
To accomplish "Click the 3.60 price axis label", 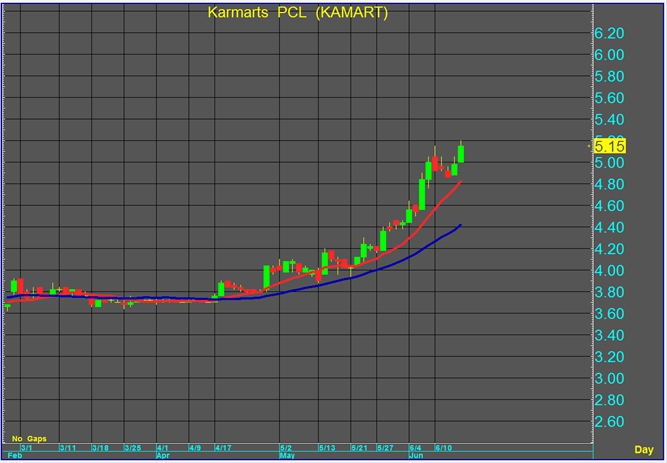I will pyautogui.click(x=609, y=314).
